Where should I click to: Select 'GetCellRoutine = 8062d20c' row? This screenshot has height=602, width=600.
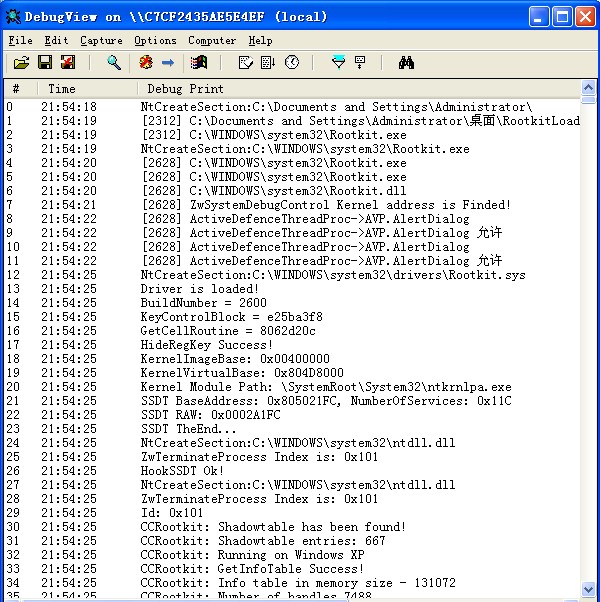pos(292,331)
